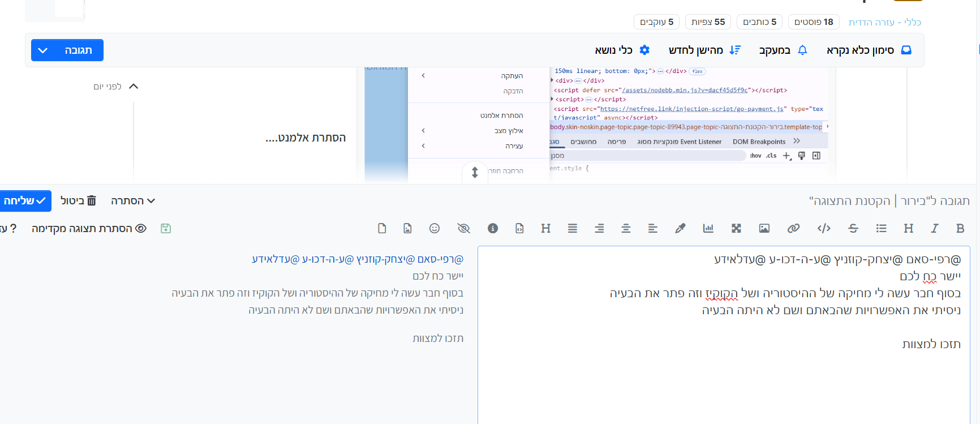
Task: Open the eyedropper text color picker
Action: coord(680,228)
